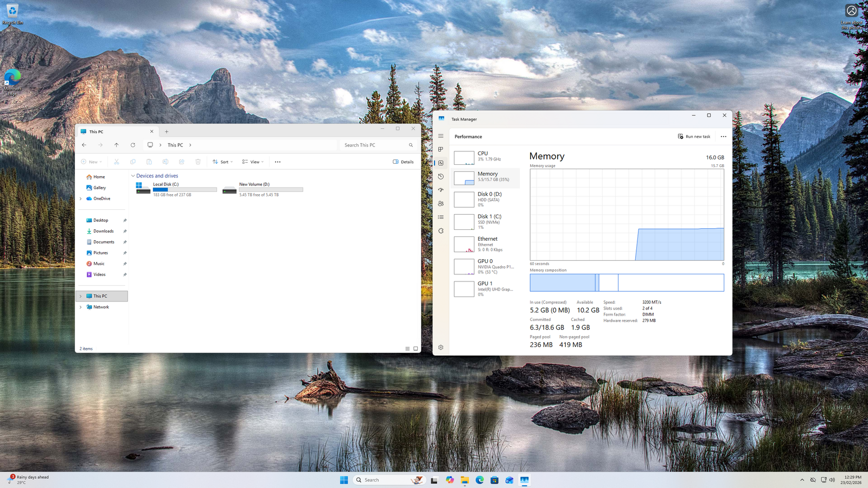Screen dimensions: 868x488
Task: Switch to details list view in status bar
Action: pos(407,349)
